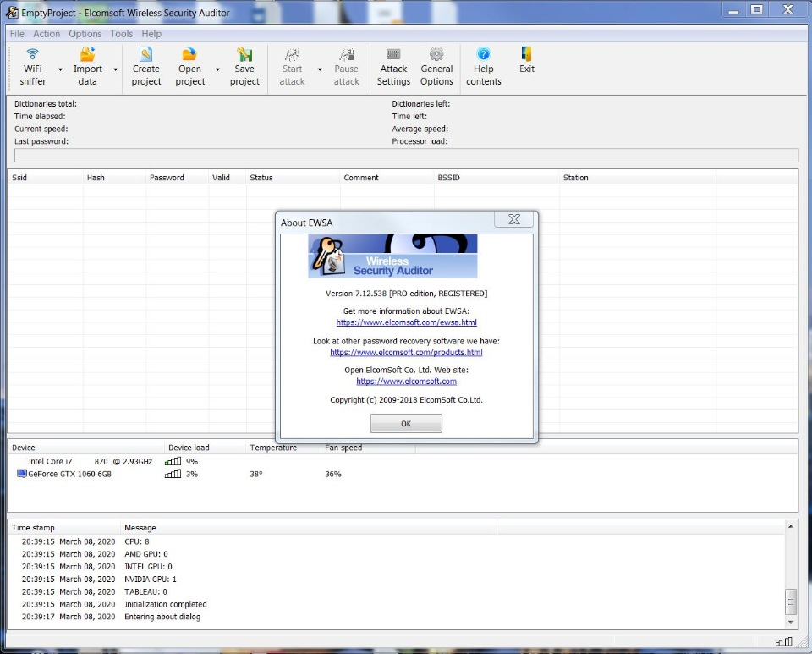Click the Start attack icon
This screenshot has height=654, width=812.
292,54
